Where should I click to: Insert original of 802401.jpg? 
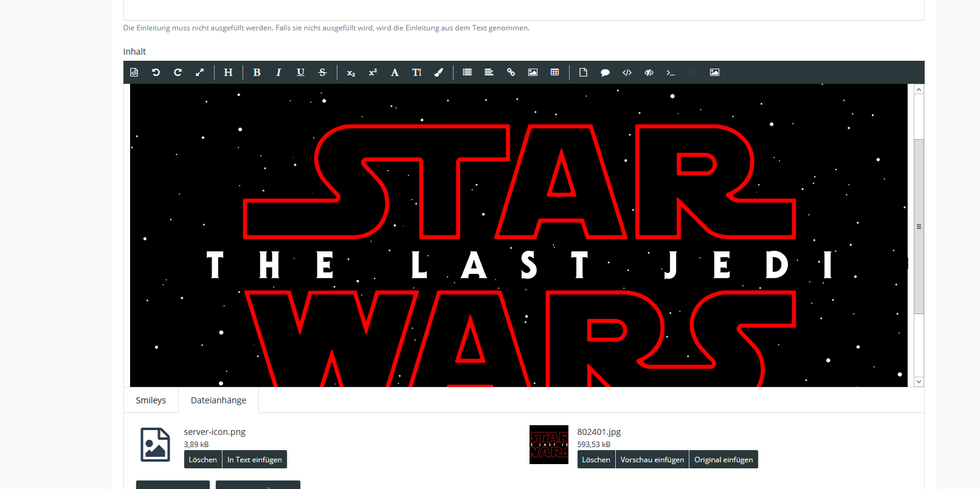point(723,459)
